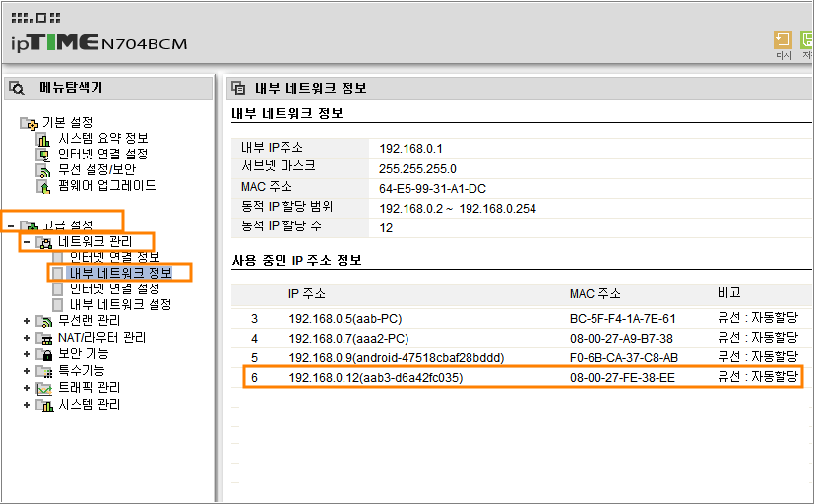Click page icon beside 내부 네트워크 설정

pos(58,305)
